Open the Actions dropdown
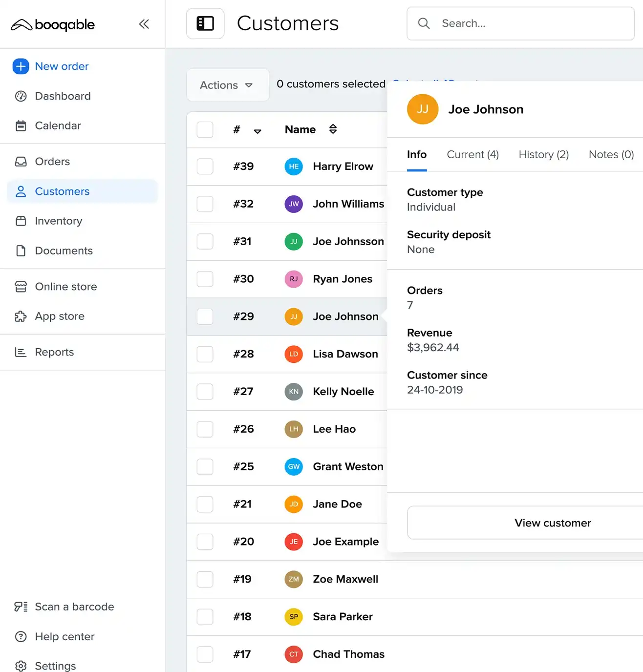This screenshot has height=672, width=643. click(227, 85)
